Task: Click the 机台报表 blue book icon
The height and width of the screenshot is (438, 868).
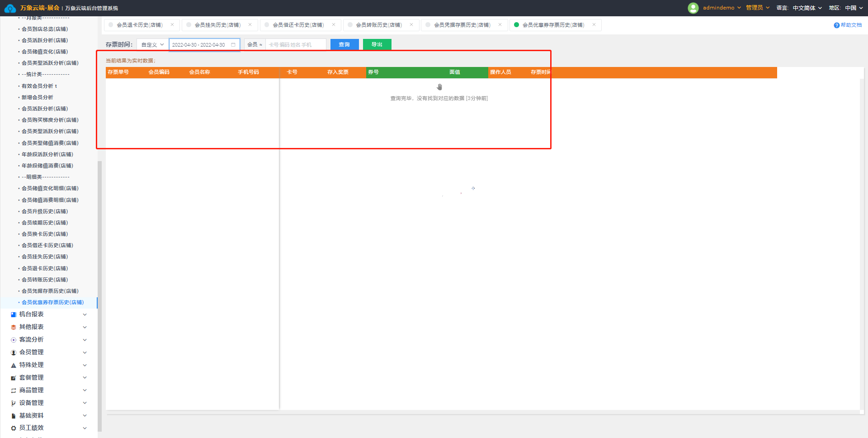Action: click(x=14, y=314)
